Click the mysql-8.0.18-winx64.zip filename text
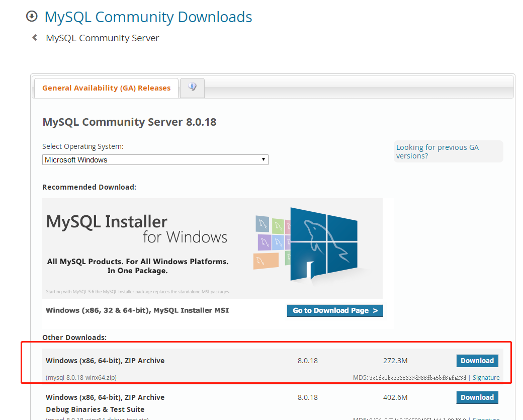Viewport: 523px width, 420px height. pyautogui.click(x=81, y=378)
